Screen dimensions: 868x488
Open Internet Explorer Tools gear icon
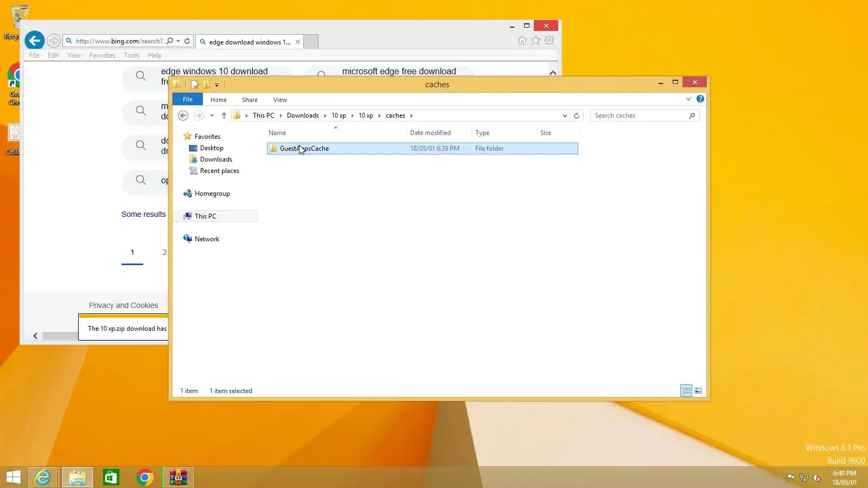point(549,41)
